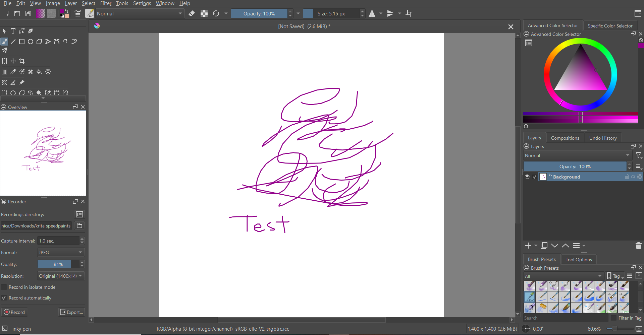Choose the Ellipse shape tool
The image size is (644, 335).
[31, 42]
